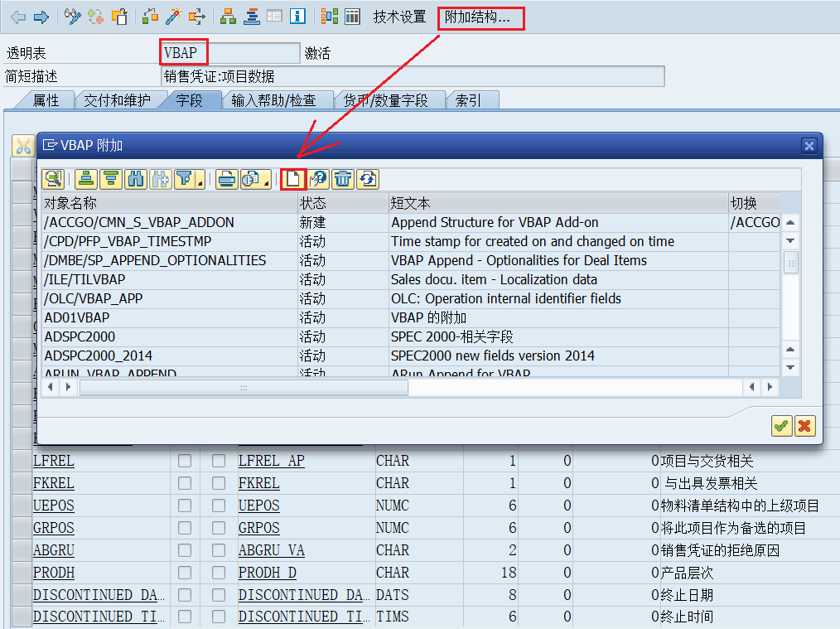Toggle first checkbox in the UEPOS row
This screenshot has height=629, width=840.
pyautogui.click(x=185, y=506)
